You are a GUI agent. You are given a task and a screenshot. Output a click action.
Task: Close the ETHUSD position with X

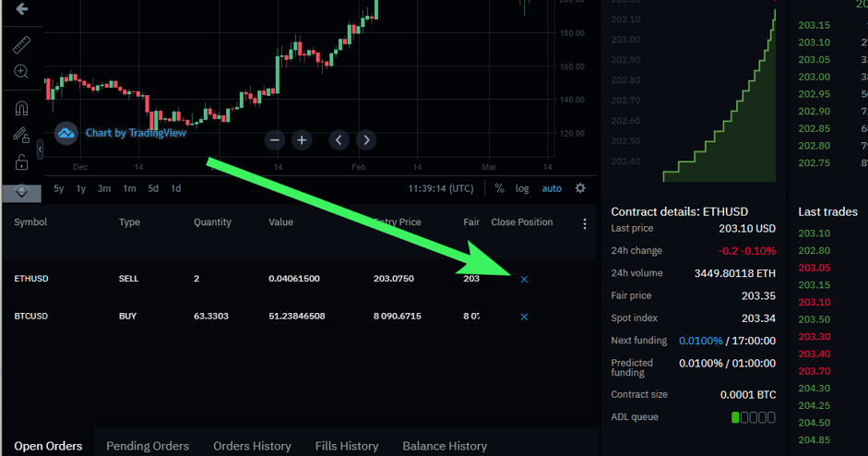(524, 279)
